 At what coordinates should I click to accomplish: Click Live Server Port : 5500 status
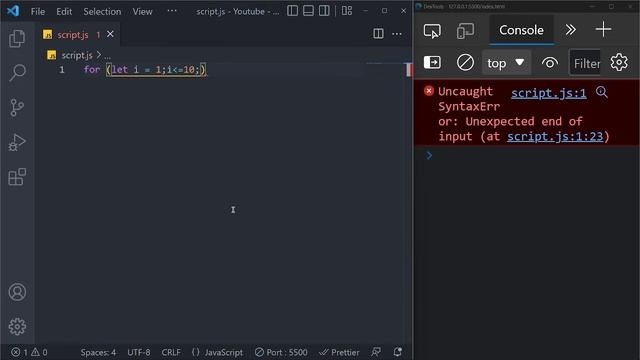click(281, 352)
